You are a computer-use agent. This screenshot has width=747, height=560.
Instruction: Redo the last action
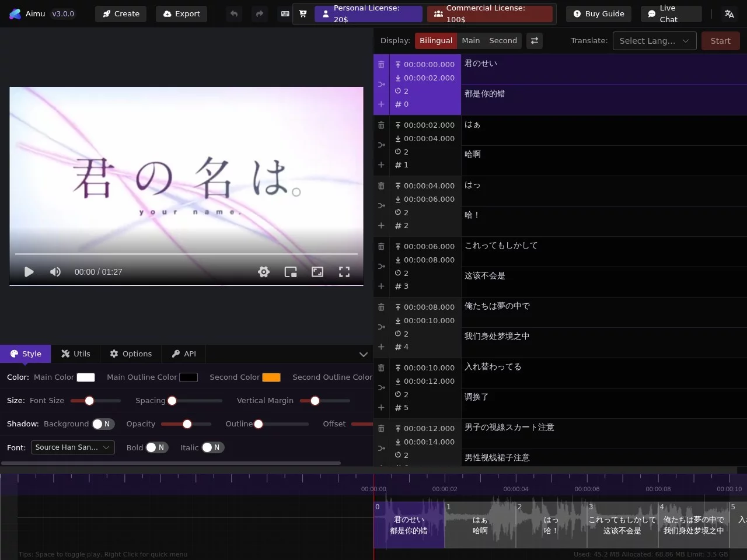(259, 13)
